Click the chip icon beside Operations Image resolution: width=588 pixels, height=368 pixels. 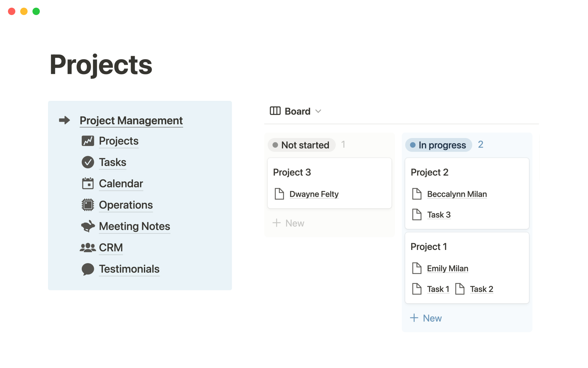(x=88, y=205)
